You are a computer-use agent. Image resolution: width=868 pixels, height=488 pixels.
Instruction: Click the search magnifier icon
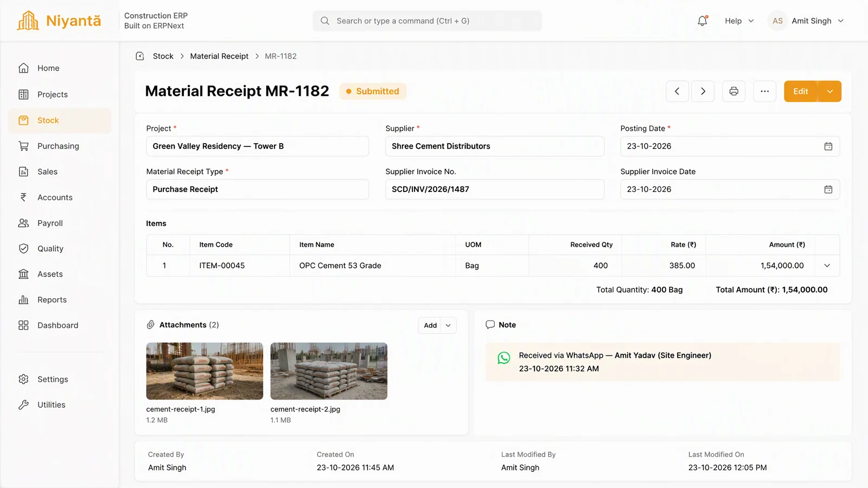click(325, 21)
